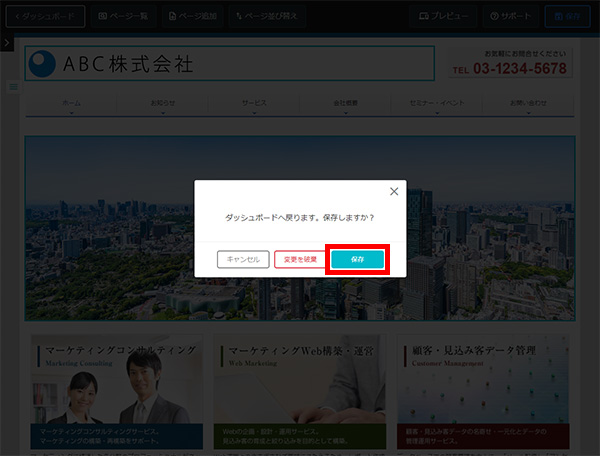Click the hamburger handle beside the header
The width and height of the screenshot is (600, 456).
click(x=13, y=87)
